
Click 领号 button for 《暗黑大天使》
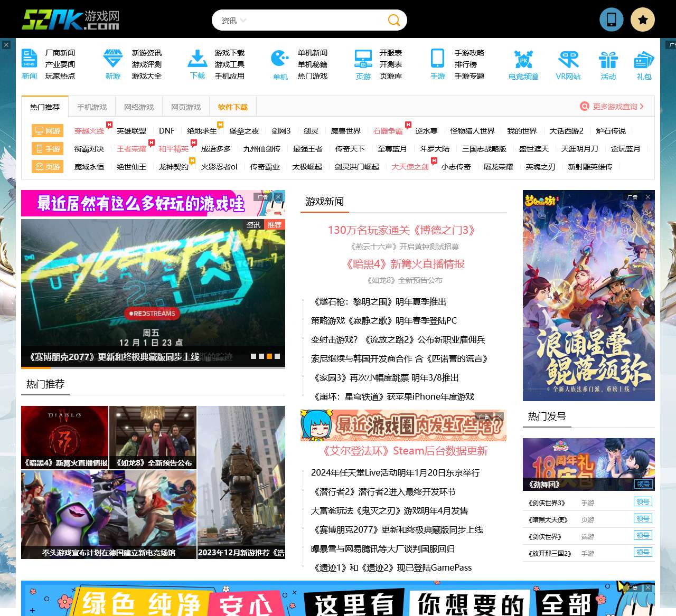click(643, 519)
